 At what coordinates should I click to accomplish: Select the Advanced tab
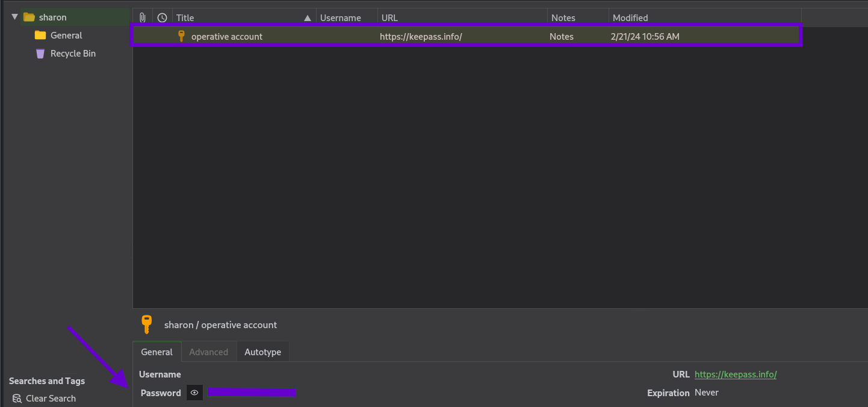pyautogui.click(x=208, y=352)
